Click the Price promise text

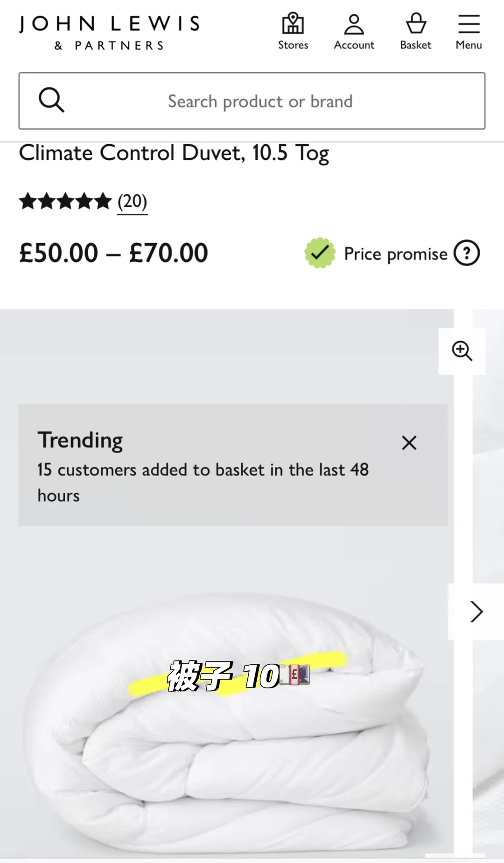pyautogui.click(x=396, y=254)
